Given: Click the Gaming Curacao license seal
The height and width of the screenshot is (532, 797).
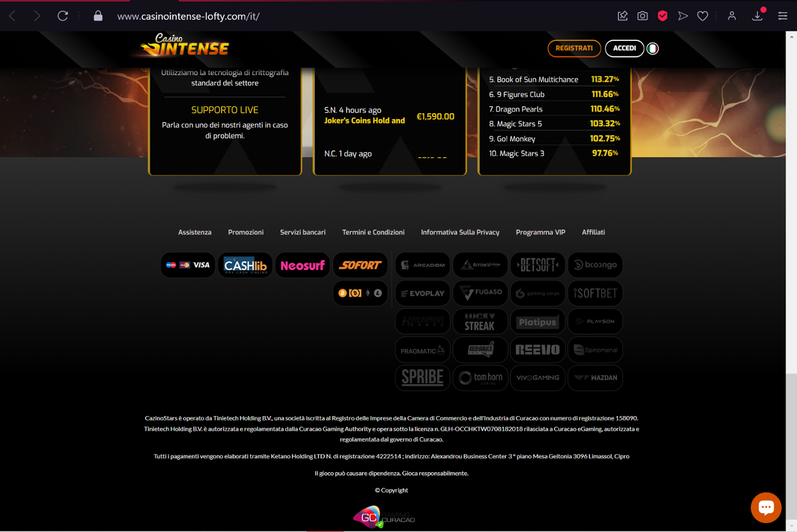Looking at the screenshot, I should pyautogui.click(x=384, y=517).
